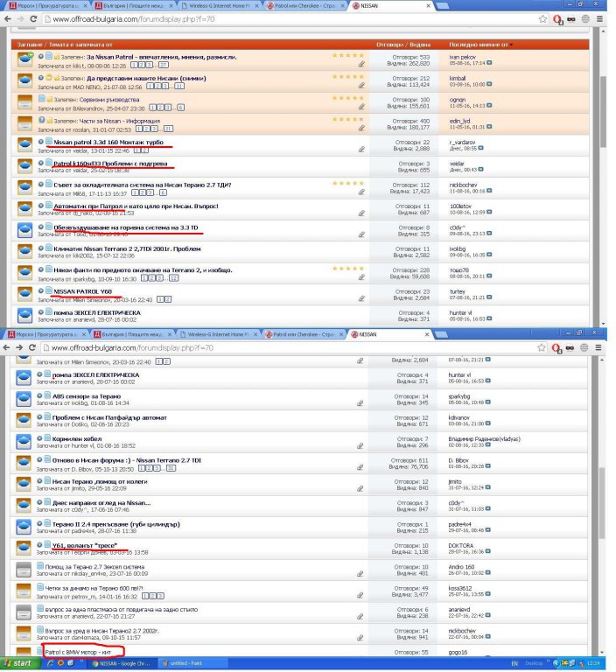Thread status icon of 'ABS сензори за Терано'

(24, 399)
